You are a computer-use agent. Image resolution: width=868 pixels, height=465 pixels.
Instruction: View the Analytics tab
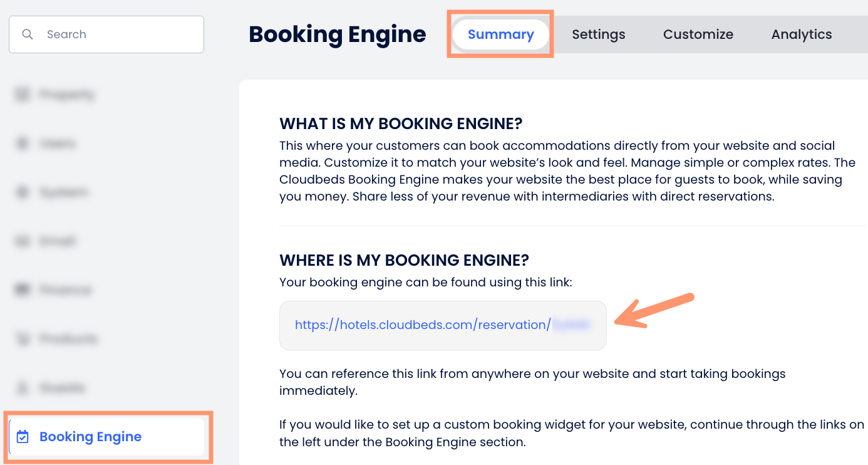tap(801, 34)
